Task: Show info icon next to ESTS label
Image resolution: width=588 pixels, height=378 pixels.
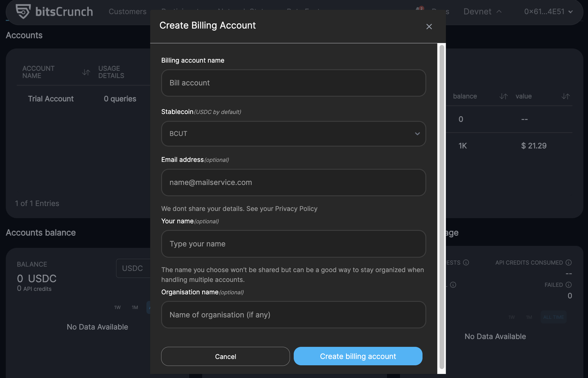Action: (x=466, y=262)
